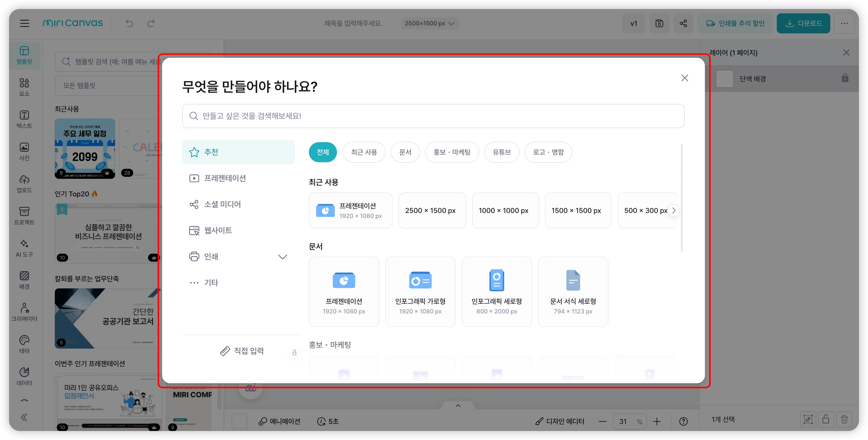The image size is (868, 440).
Task: Click the 직접 입력 button
Action: 242,351
